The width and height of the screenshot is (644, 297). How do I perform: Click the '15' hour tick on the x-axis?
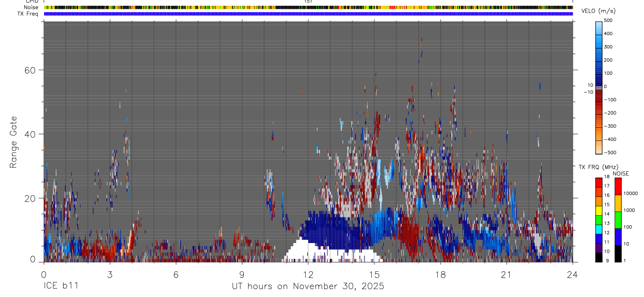pos(374,274)
